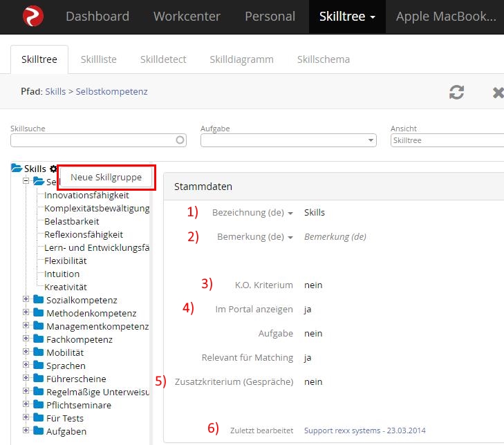Open Bezeichnung (de) language dropdown

[x=290, y=214]
